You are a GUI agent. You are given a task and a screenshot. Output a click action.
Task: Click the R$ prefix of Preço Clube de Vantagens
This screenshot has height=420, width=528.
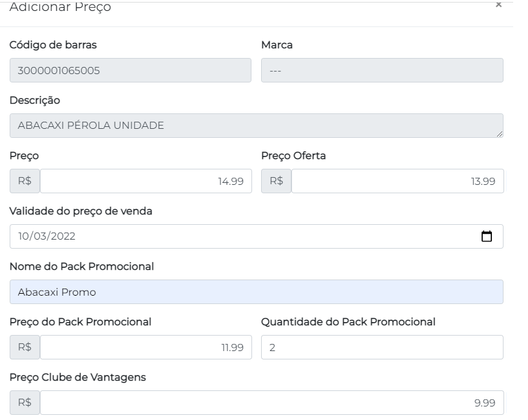25,403
